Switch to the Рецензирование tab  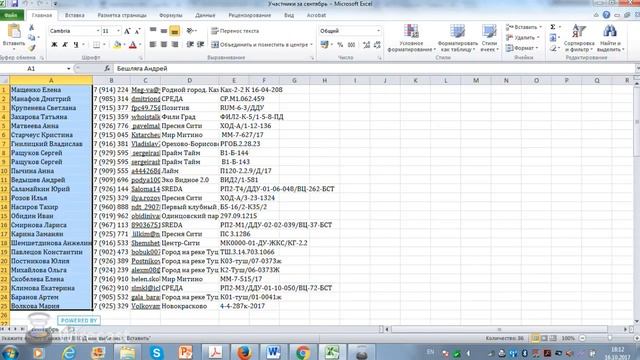point(249,15)
